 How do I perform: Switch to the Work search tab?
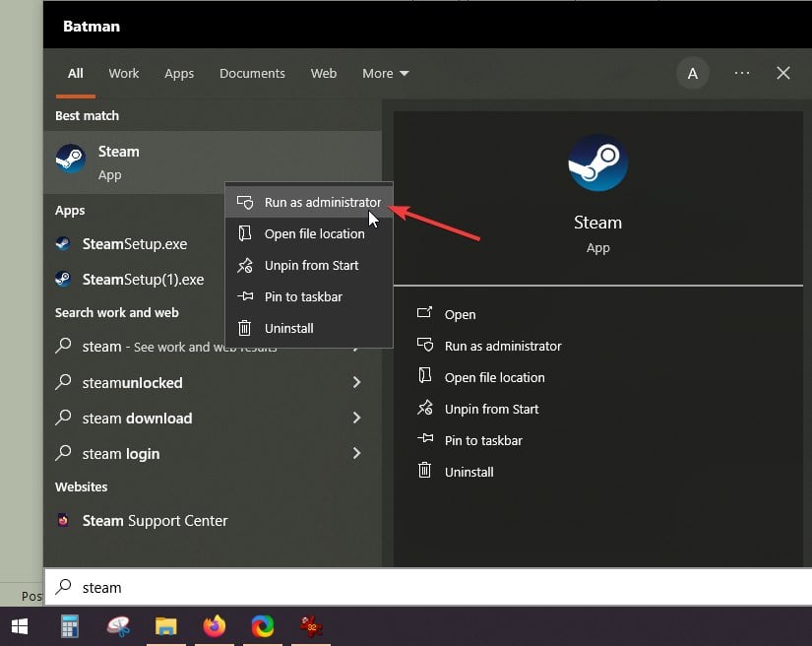124,74
